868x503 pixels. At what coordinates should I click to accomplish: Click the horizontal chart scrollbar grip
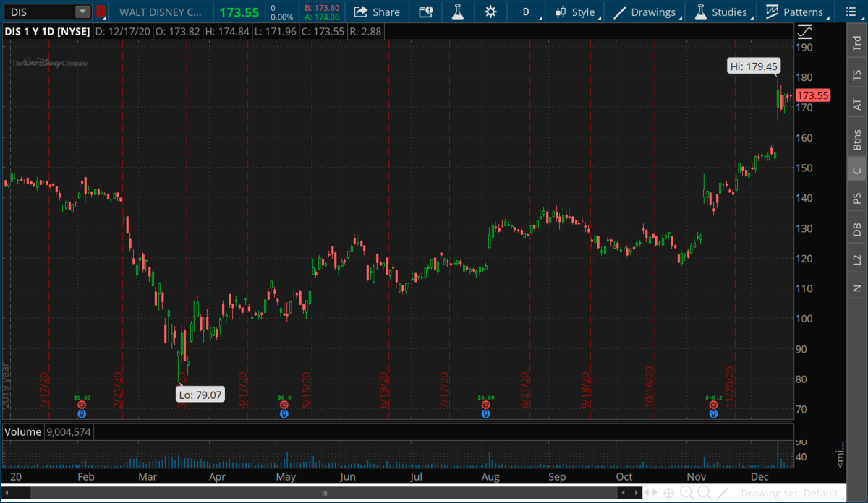(325, 493)
